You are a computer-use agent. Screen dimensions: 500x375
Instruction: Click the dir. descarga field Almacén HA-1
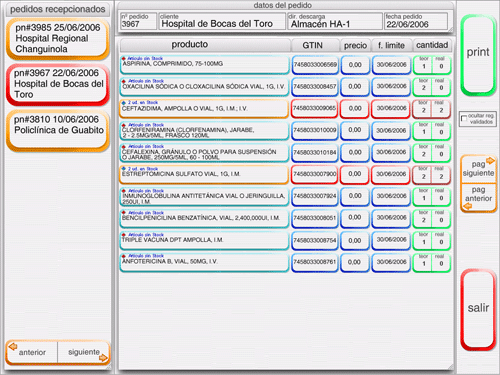pyautogui.click(x=335, y=21)
